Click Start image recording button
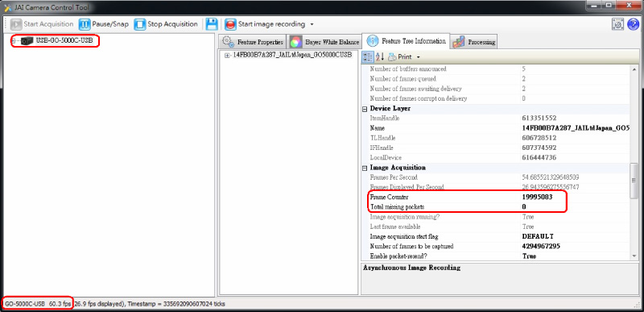The width and height of the screenshot is (644, 312). [x=265, y=24]
